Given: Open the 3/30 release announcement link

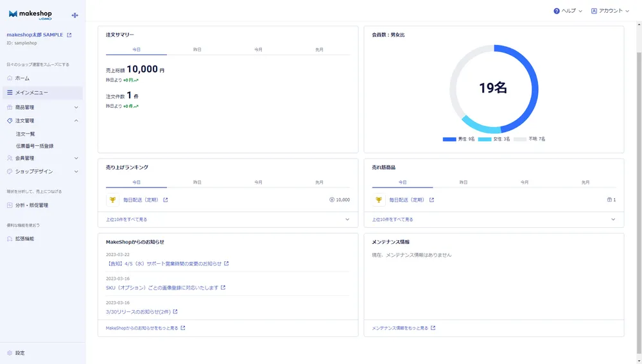Looking at the screenshot, I should click(139, 312).
